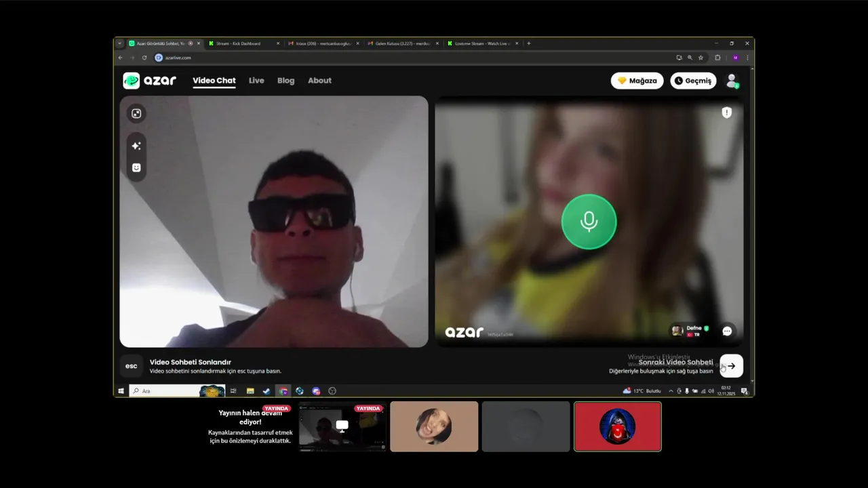Screen dimensions: 868x488
Task: Close the Azar browser tab
Action: point(198,43)
